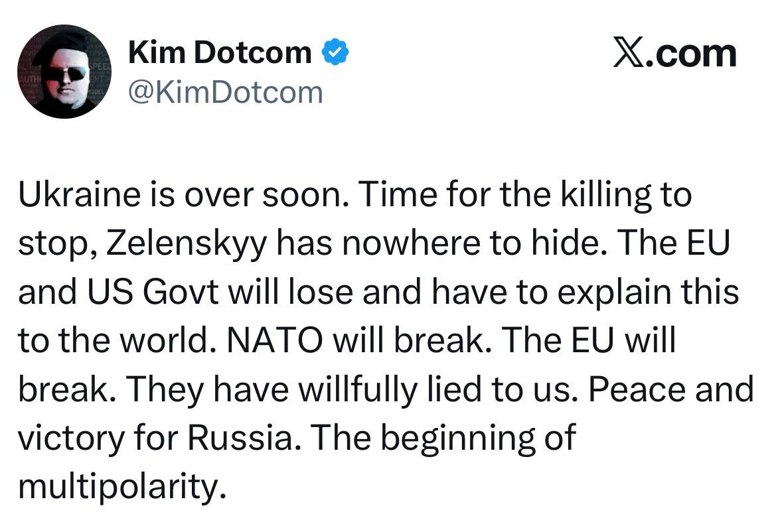The height and width of the screenshot is (532, 776).
Task: Click the word "explain" in the tweet
Action: (618, 293)
